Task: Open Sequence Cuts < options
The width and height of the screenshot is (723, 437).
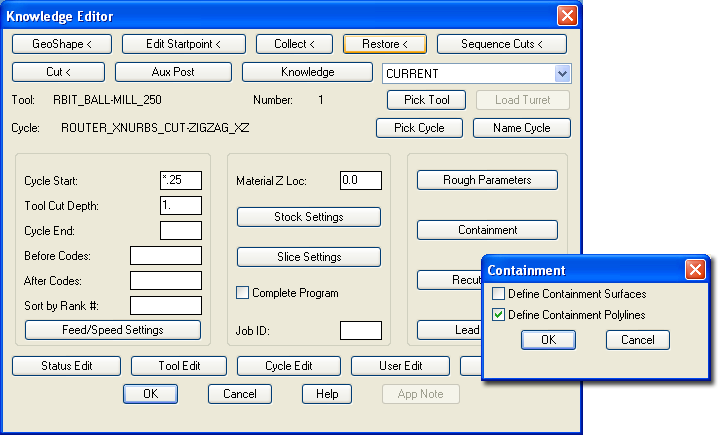Action: pos(501,44)
